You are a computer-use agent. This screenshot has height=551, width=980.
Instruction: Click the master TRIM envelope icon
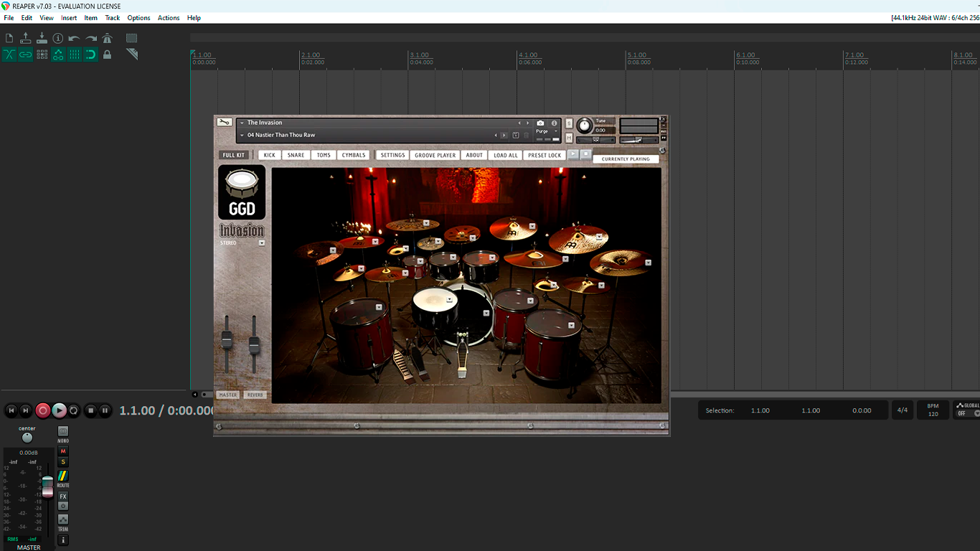coord(63,519)
